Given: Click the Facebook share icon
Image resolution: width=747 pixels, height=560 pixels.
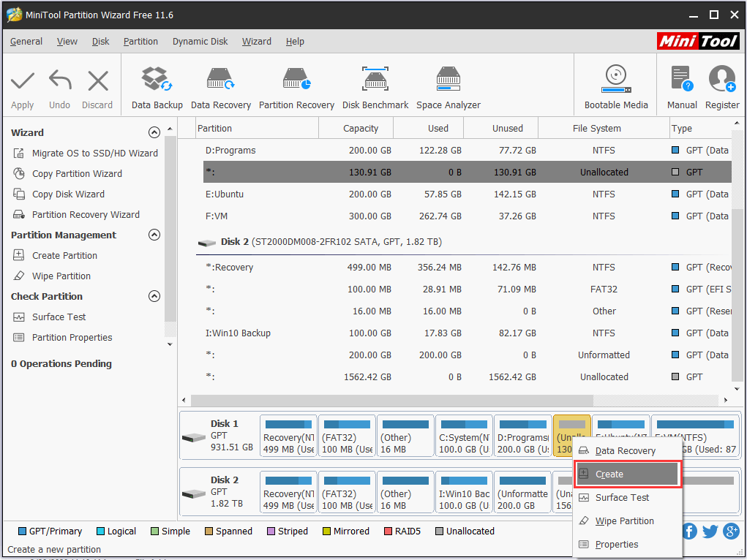Looking at the screenshot, I should tap(689, 531).
